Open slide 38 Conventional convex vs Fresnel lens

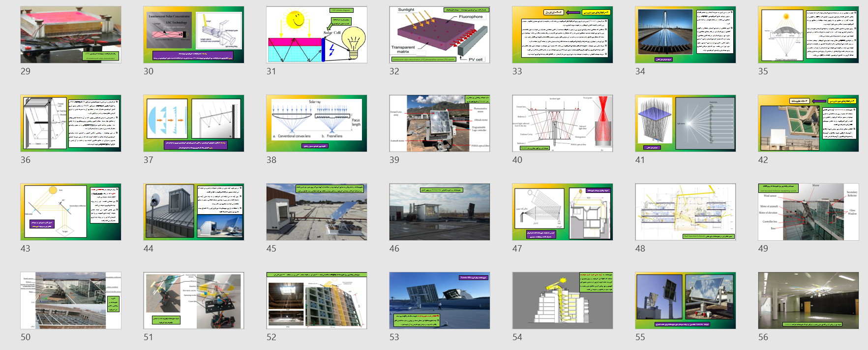(x=317, y=123)
